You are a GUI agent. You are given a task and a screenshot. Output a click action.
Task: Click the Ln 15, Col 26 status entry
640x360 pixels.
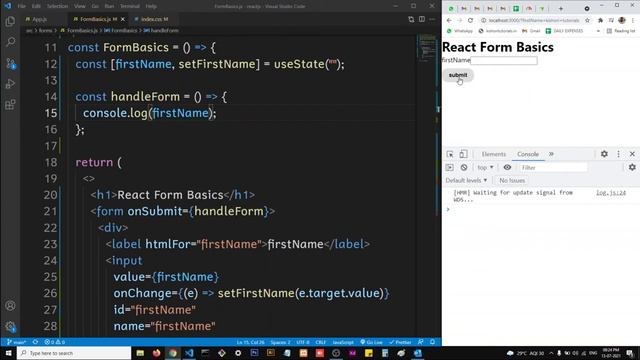coord(250,342)
